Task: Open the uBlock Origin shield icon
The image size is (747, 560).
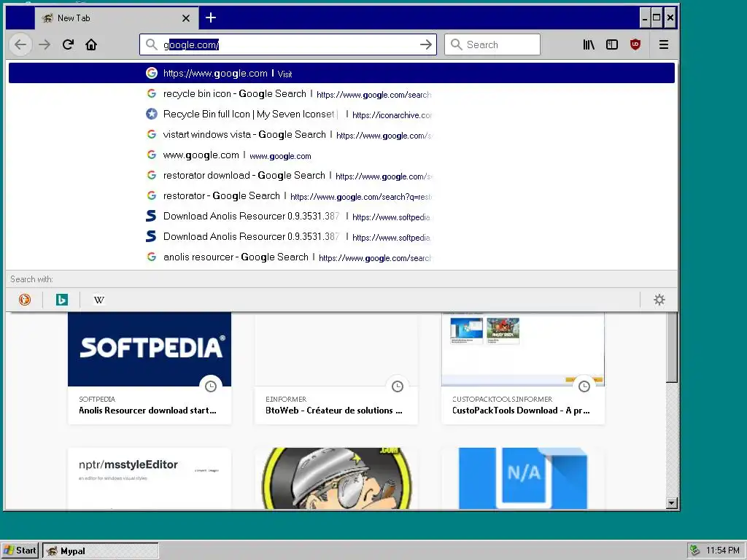Action: (635, 44)
